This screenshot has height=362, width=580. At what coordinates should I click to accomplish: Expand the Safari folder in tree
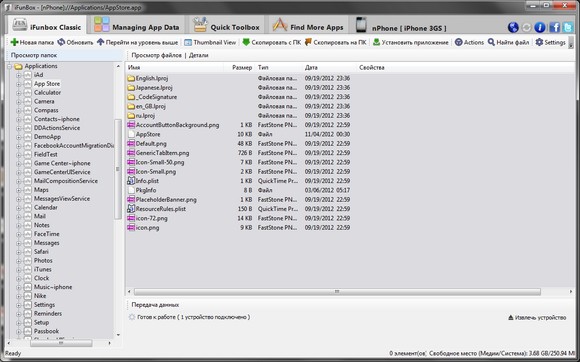pos(18,252)
